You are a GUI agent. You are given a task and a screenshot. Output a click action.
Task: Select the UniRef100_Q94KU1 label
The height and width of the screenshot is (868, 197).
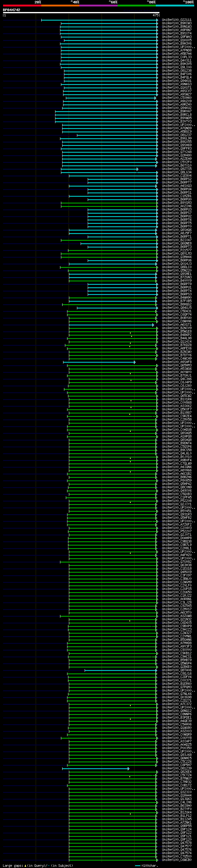coord(176,81)
